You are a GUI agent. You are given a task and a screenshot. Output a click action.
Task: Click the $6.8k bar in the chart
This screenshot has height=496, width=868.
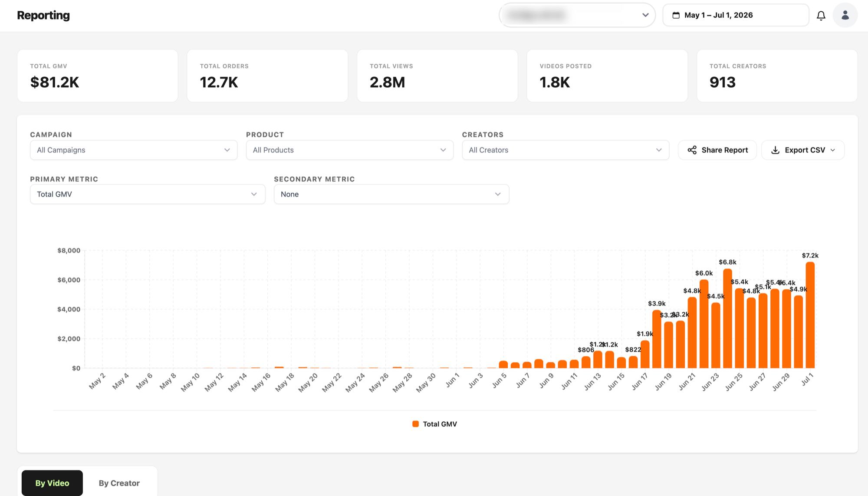pos(727,318)
